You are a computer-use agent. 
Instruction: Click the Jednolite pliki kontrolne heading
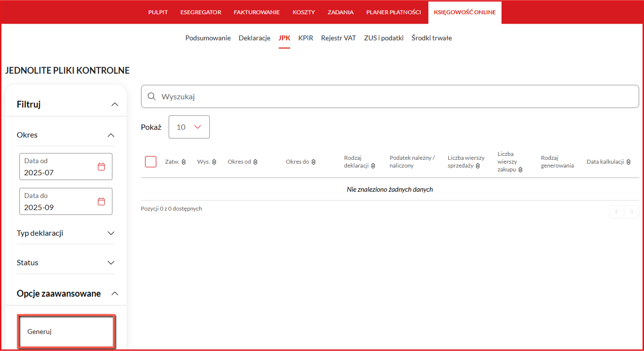point(67,71)
